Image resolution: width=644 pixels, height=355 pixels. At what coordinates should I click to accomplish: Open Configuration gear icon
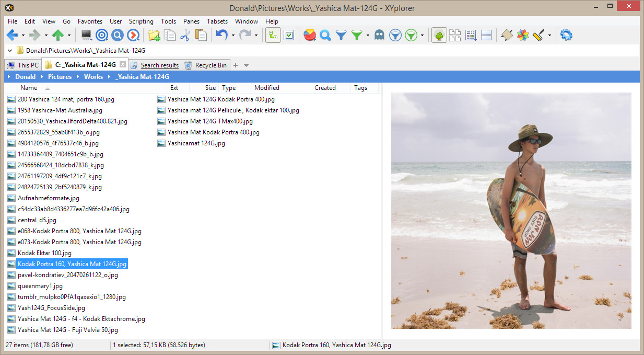click(566, 35)
